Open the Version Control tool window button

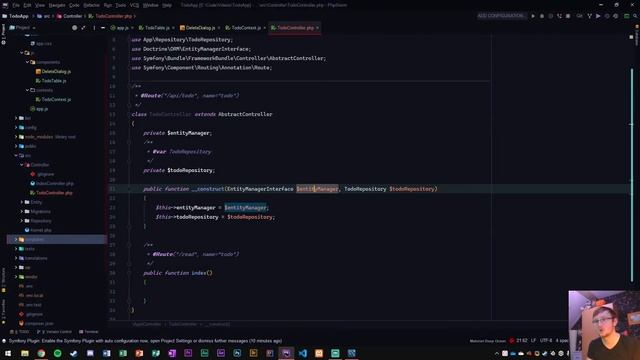[x=54, y=332]
